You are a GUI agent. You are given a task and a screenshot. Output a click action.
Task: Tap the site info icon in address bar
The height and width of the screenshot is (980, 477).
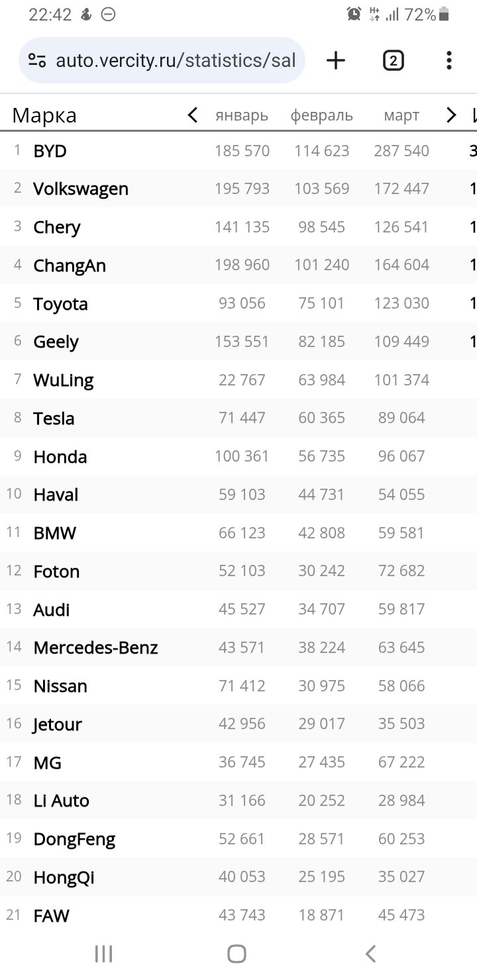[x=37, y=61]
